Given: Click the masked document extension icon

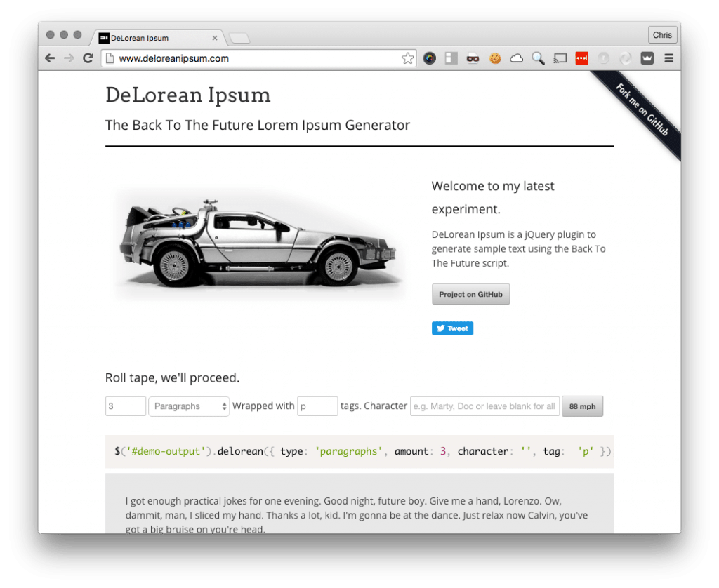Looking at the screenshot, I should pos(473,58).
